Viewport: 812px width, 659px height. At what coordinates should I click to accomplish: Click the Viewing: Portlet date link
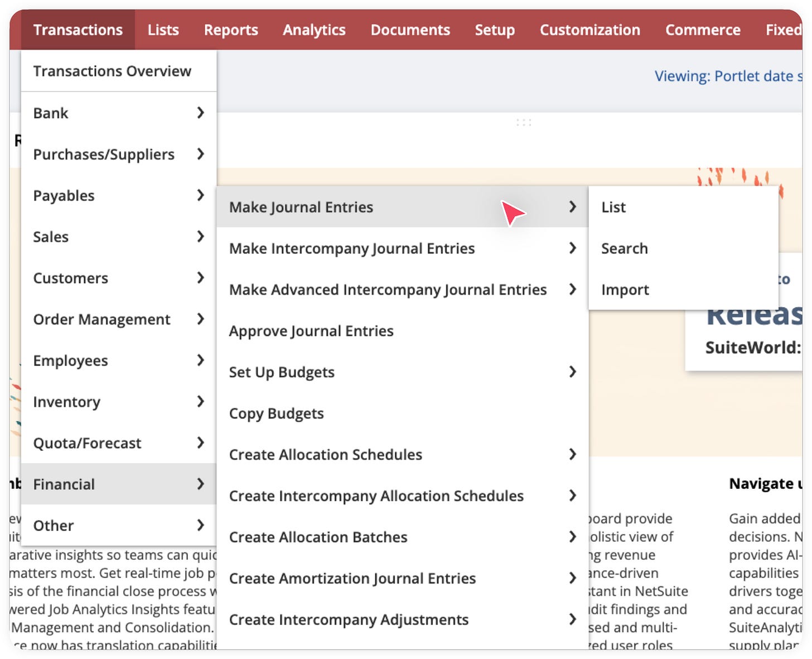click(x=728, y=76)
